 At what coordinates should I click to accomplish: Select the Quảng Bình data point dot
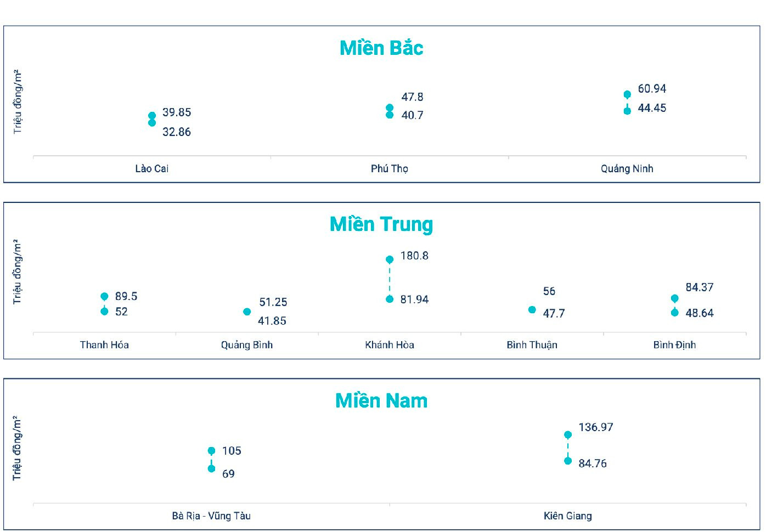click(x=247, y=312)
